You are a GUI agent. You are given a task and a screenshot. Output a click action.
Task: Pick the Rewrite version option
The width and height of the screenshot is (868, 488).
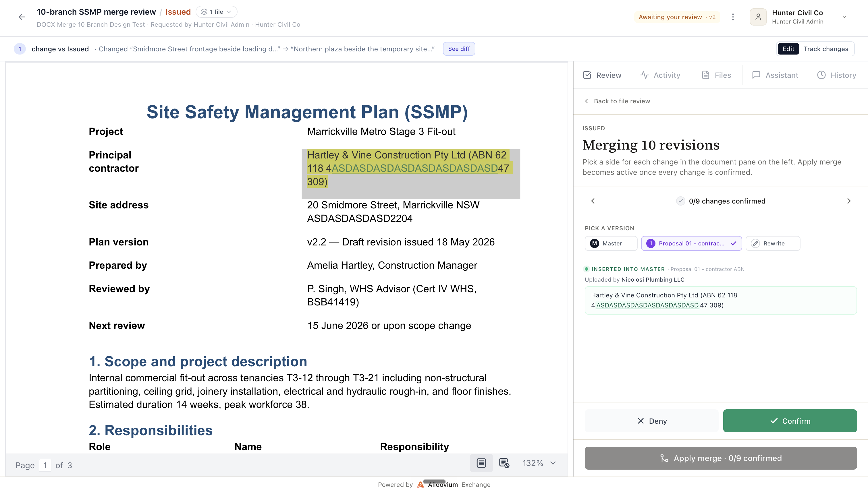[773, 243]
